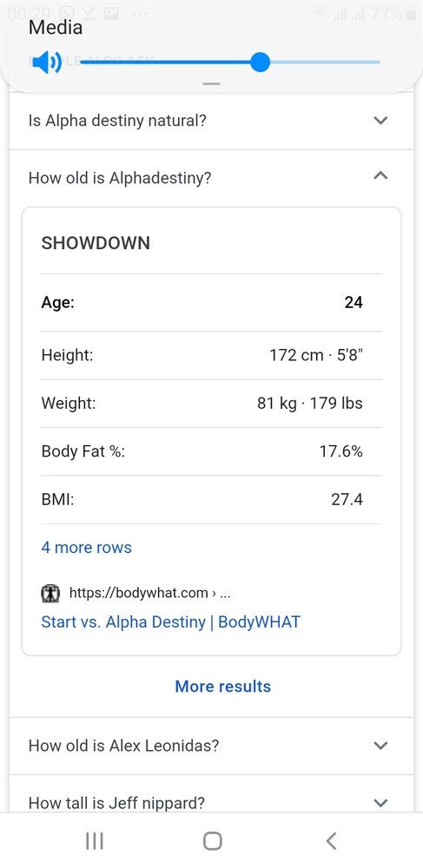
Task: Tap the Android home button
Action: (213, 841)
